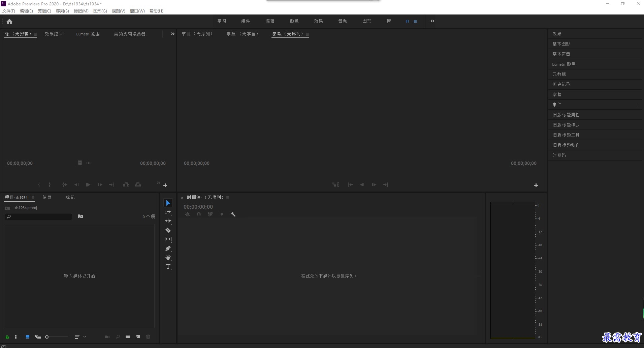Click Mark Out in Source monitor

[x=50, y=185]
